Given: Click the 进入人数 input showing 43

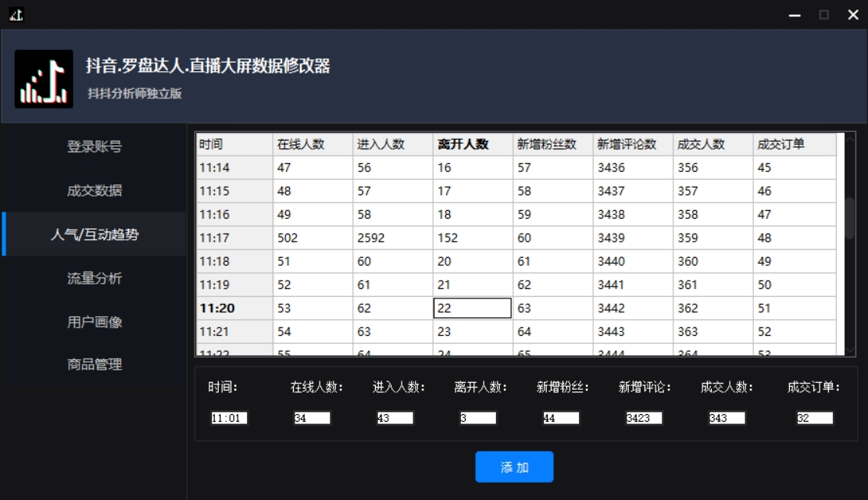Looking at the screenshot, I should tap(396, 418).
